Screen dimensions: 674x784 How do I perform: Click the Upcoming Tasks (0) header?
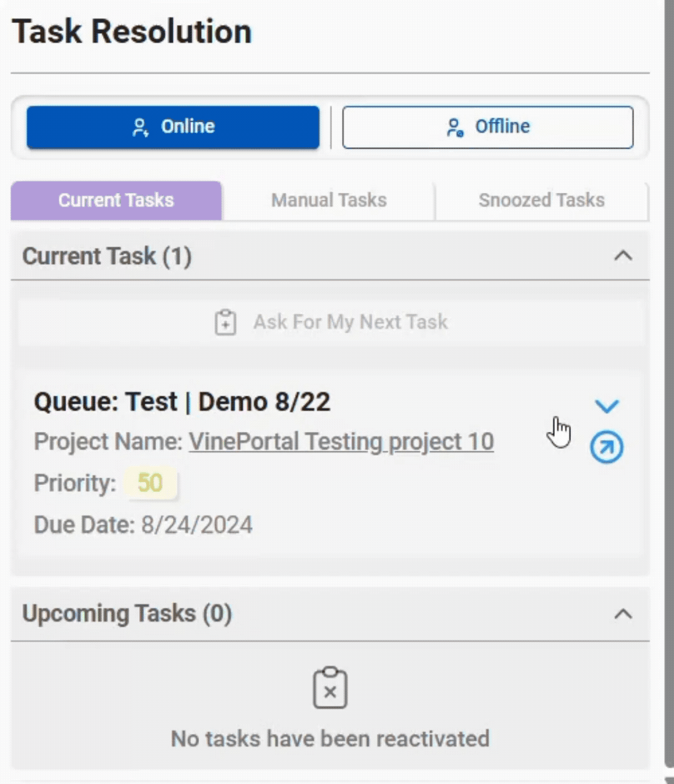click(x=127, y=614)
